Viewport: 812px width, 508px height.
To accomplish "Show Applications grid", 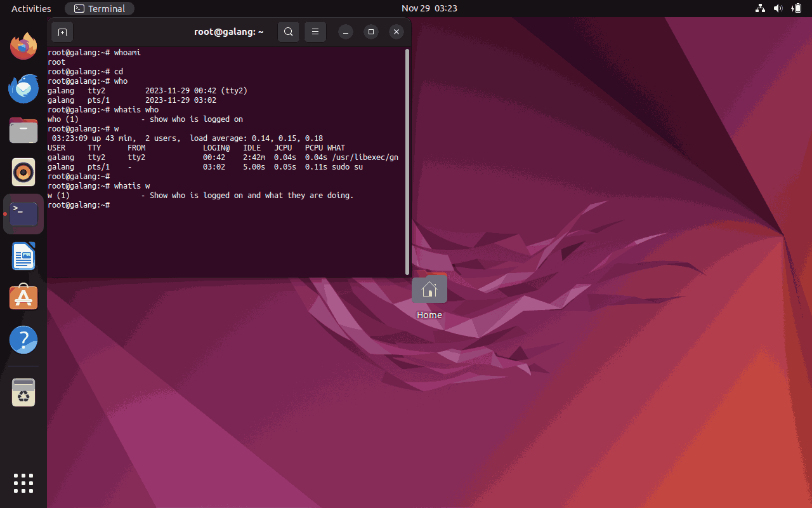I will (23, 483).
